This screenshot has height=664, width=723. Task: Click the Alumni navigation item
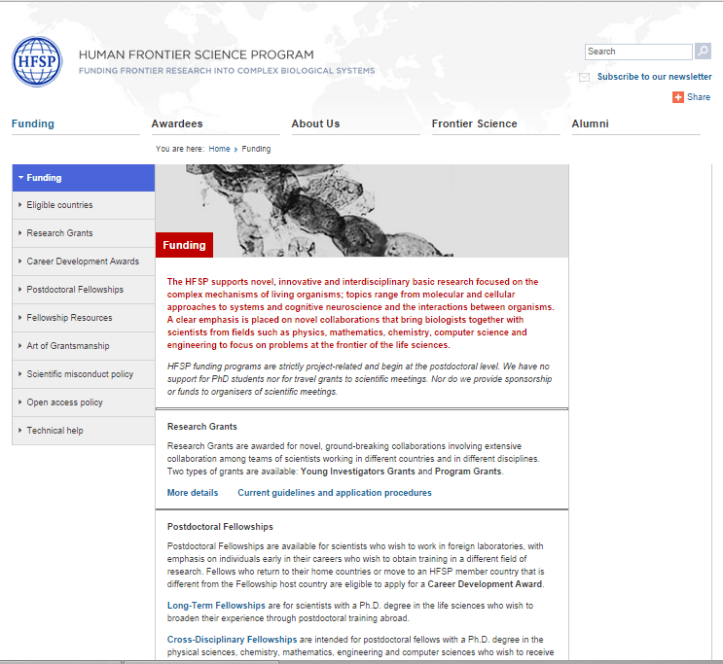tap(589, 124)
